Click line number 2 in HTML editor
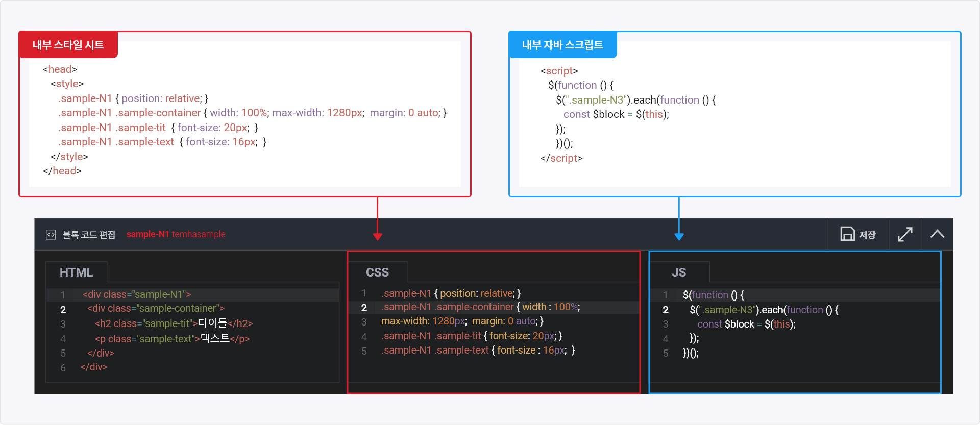 pos(63,310)
